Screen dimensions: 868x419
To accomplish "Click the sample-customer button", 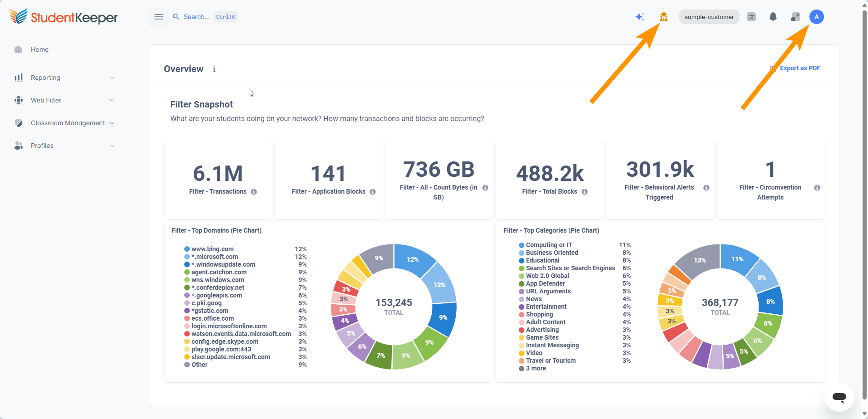I will pos(709,17).
